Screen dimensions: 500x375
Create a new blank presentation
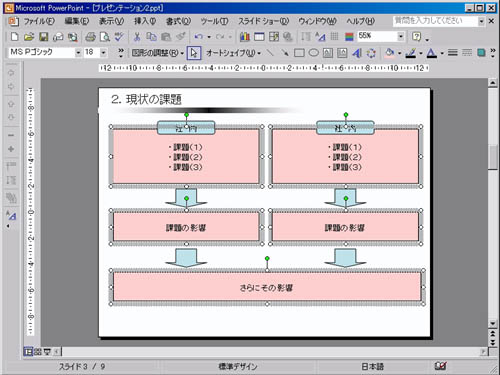[14, 37]
